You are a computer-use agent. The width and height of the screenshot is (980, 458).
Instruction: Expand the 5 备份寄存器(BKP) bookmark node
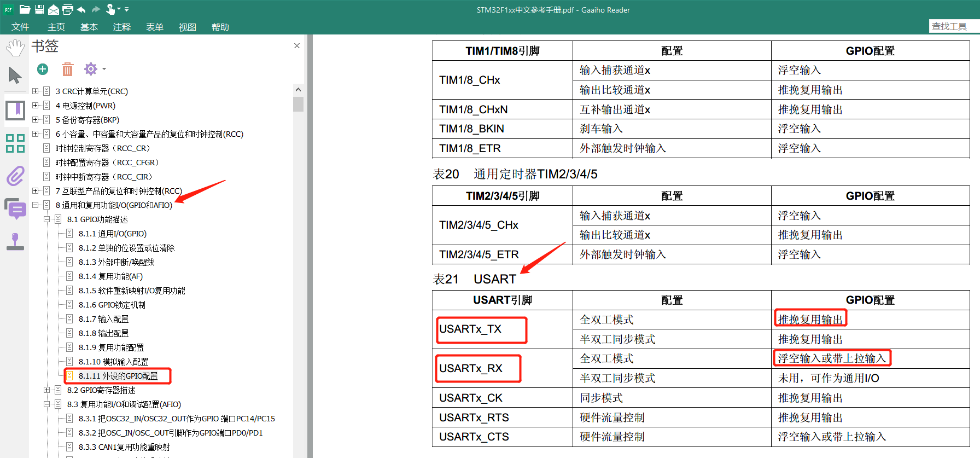click(x=36, y=120)
